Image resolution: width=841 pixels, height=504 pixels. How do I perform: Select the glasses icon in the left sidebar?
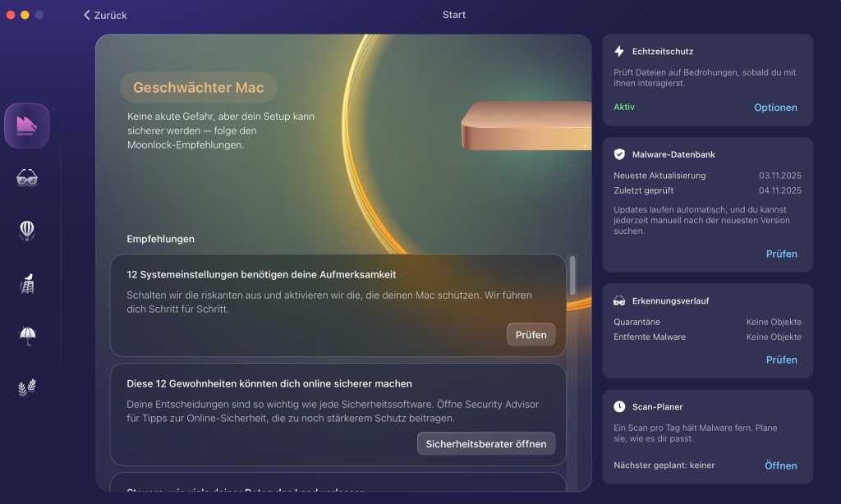26,177
